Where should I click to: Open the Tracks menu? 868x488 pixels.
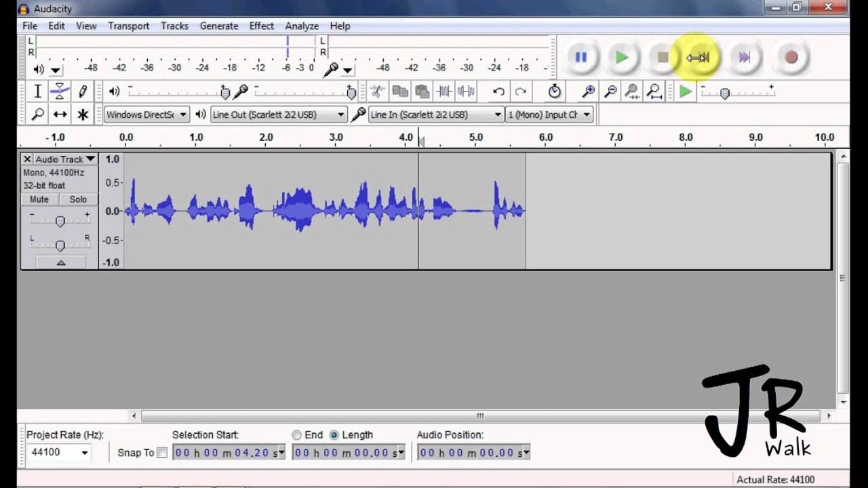tap(174, 26)
